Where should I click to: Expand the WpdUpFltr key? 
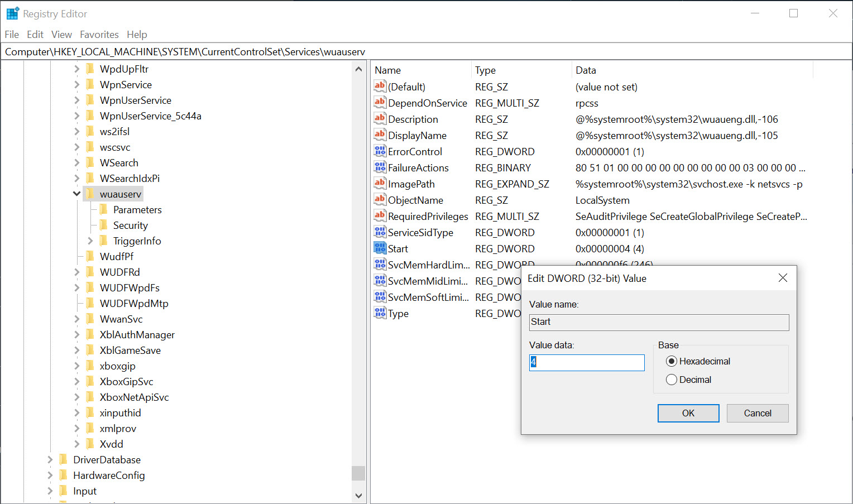76,69
